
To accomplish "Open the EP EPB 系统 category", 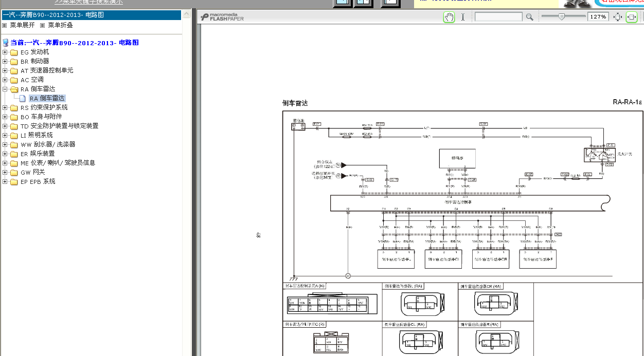I will (38, 181).
